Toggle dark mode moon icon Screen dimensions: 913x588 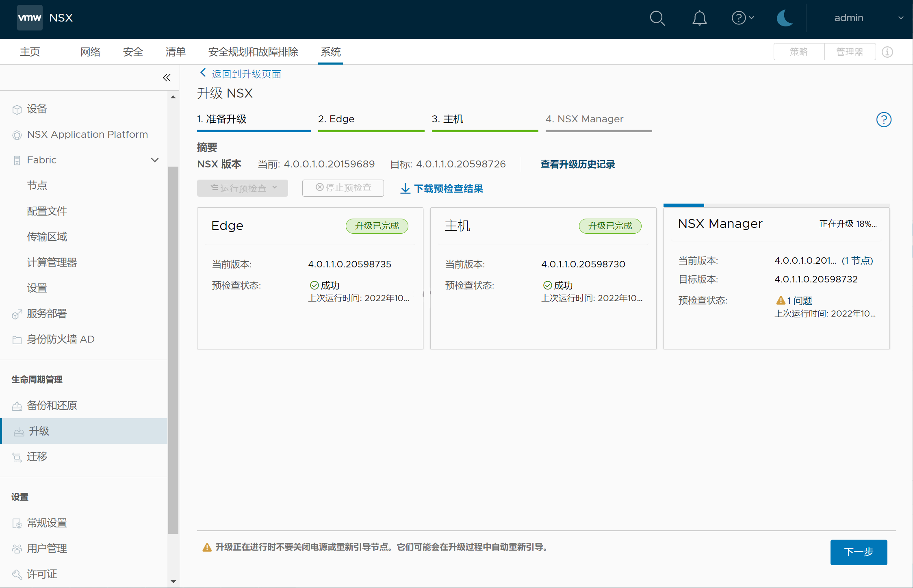coord(784,18)
